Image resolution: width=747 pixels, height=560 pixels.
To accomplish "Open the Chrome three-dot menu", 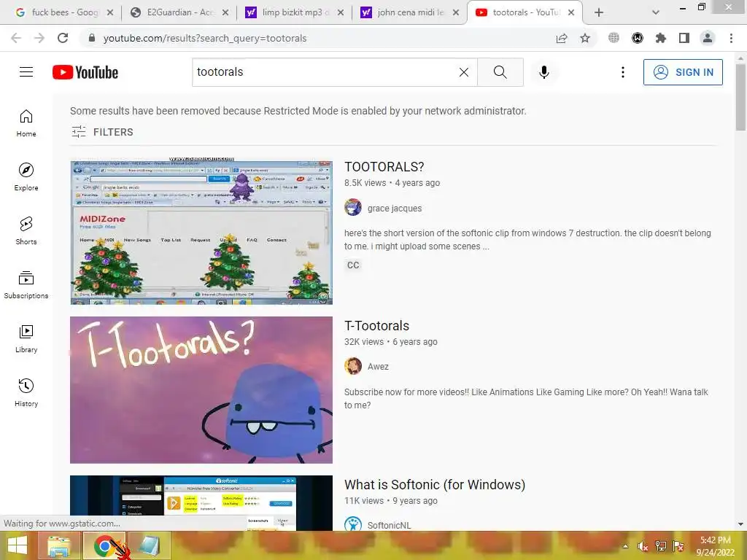I will (731, 38).
